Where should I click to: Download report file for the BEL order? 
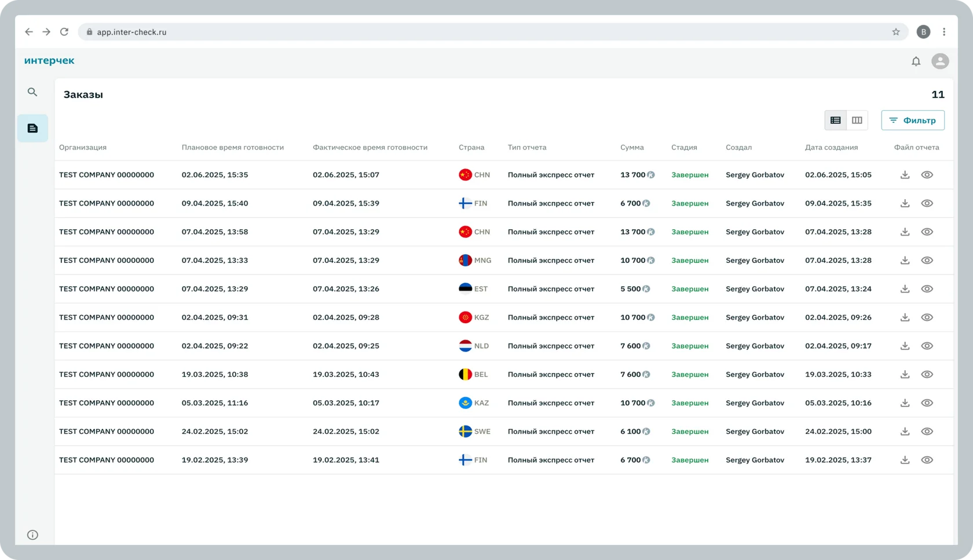pos(905,375)
